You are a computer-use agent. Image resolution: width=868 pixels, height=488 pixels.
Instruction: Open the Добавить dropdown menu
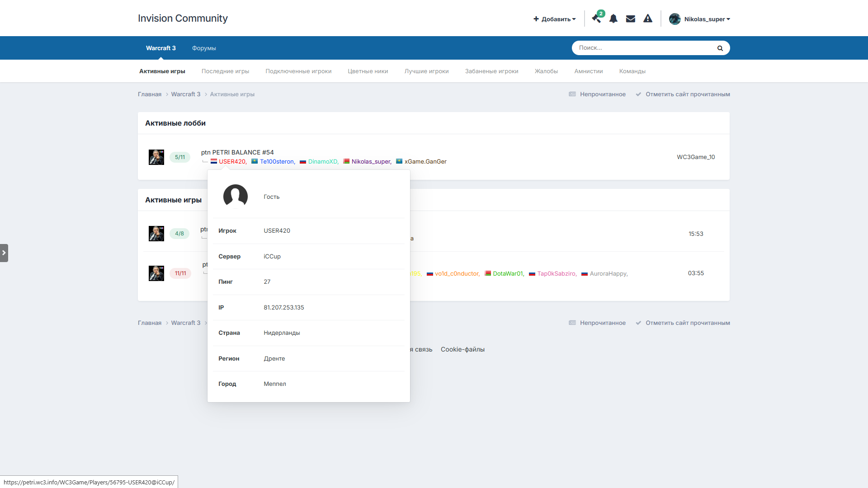(555, 19)
